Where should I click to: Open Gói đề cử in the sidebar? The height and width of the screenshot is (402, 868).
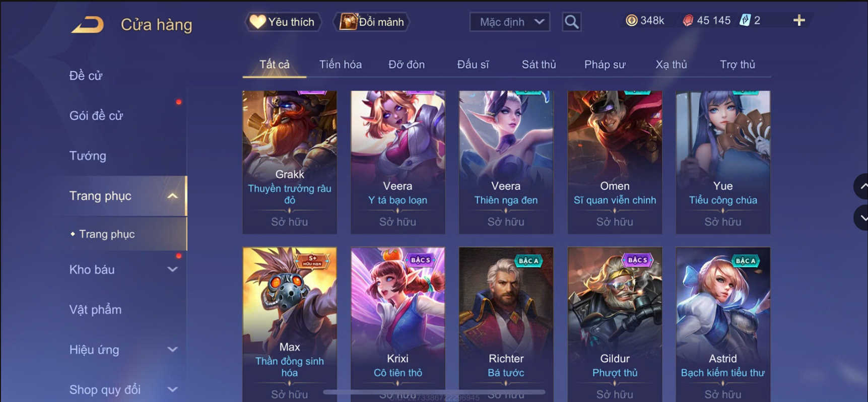[96, 115]
